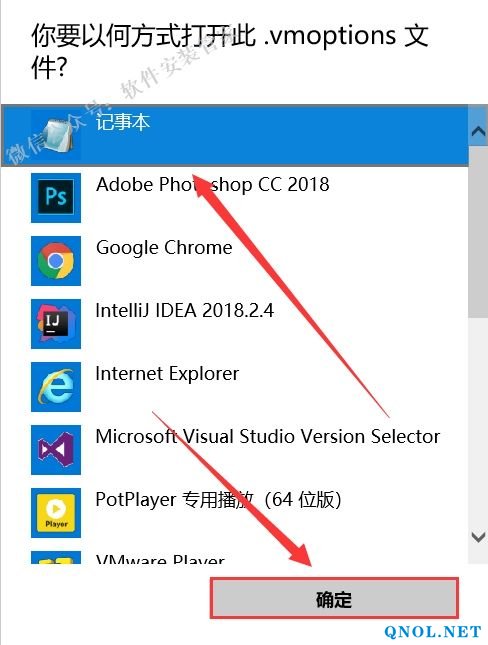
Task: Click the IntelliJ IDEA icon
Action: tap(56, 324)
